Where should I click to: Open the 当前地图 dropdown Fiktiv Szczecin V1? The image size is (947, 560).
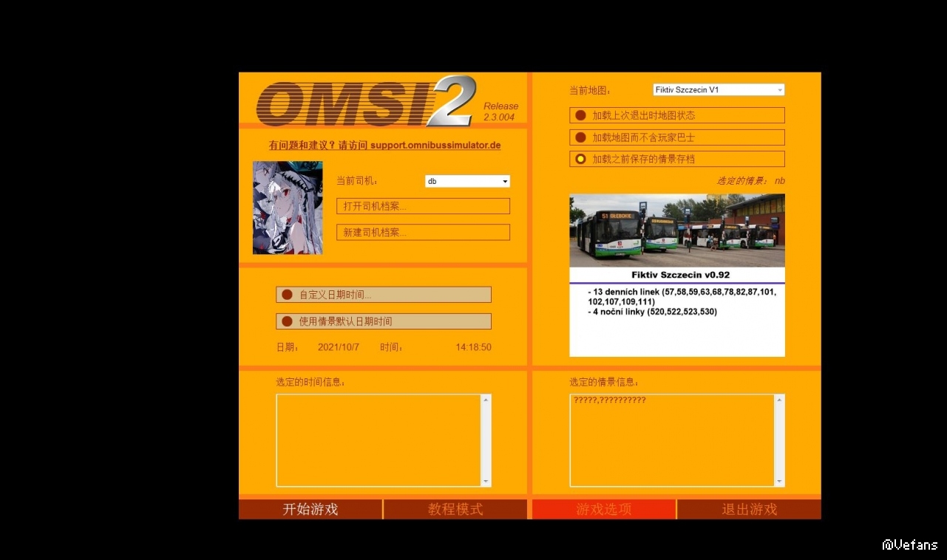tap(719, 89)
